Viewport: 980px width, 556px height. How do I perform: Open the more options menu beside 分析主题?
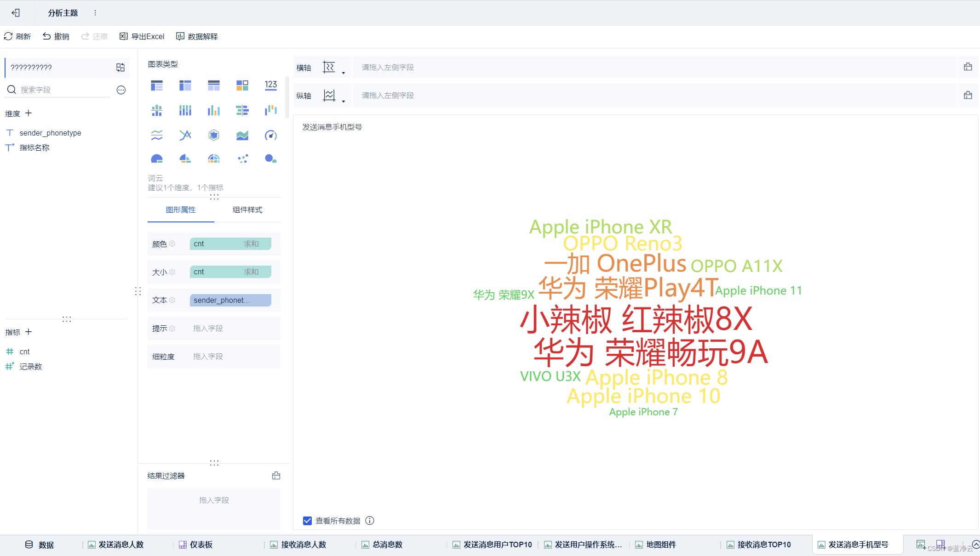(95, 13)
